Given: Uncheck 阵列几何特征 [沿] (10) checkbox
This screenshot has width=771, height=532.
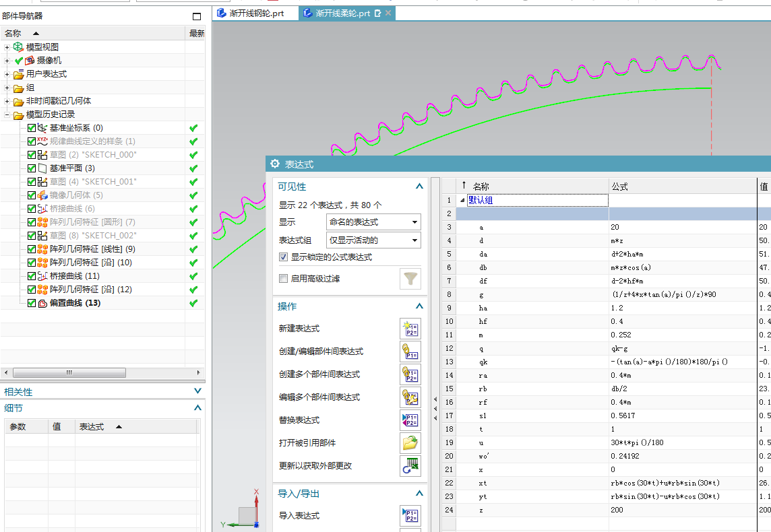Looking at the screenshot, I should pos(32,263).
